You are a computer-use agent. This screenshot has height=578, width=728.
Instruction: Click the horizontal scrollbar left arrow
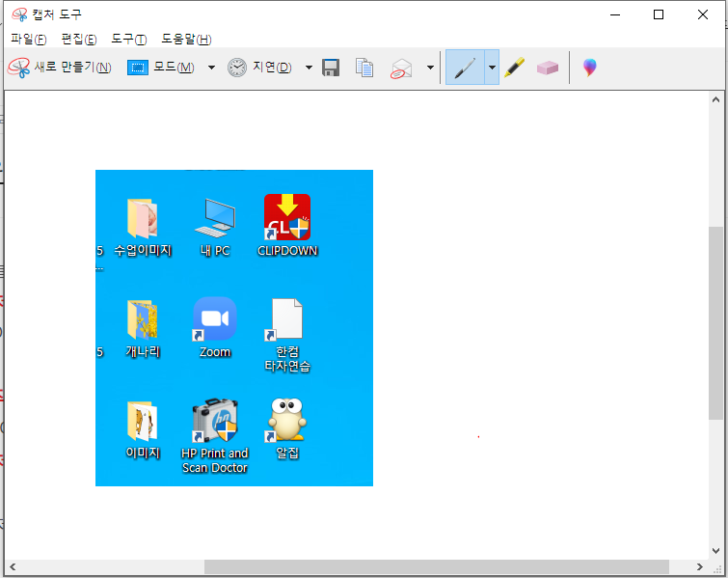(x=13, y=566)
